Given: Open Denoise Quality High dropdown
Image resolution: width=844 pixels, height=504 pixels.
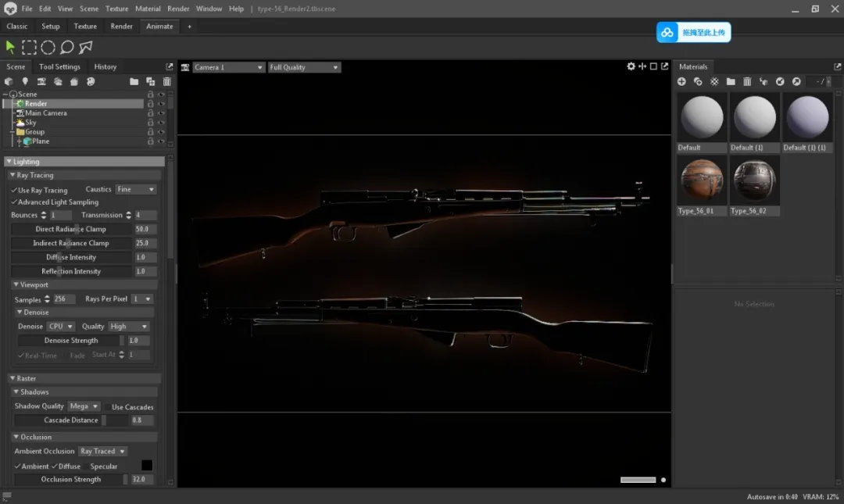Looking at the screenshot, I should (x=128, y=327).
